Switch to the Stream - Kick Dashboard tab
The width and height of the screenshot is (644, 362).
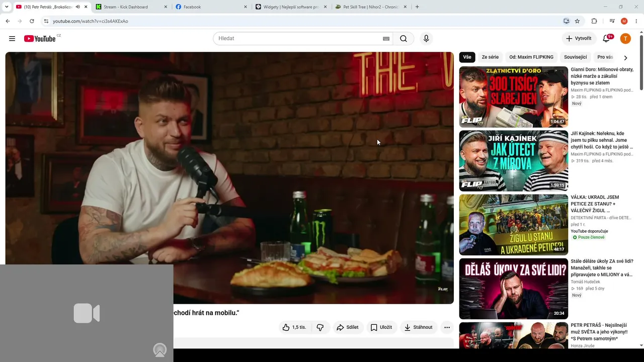point(132,7)
